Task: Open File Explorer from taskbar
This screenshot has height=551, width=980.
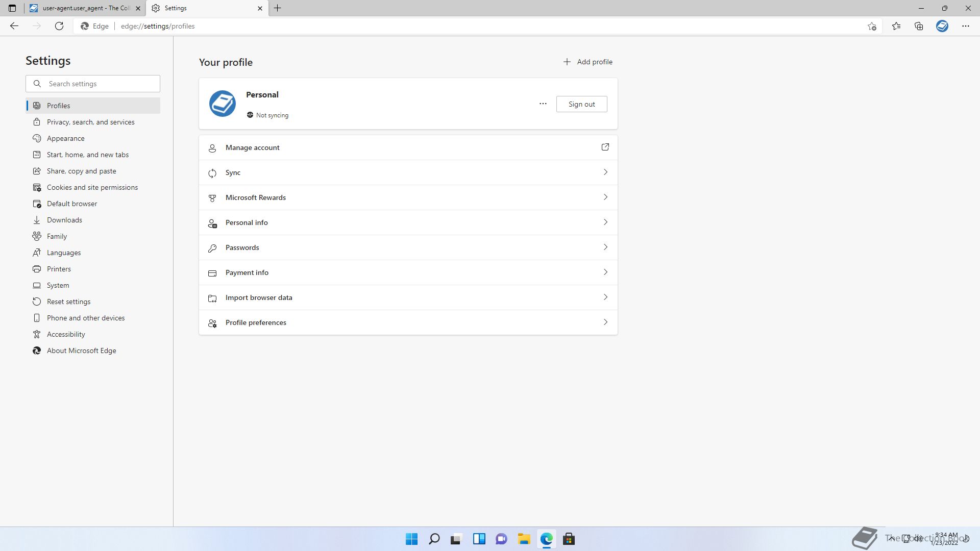Action: (x=524, y=539)
